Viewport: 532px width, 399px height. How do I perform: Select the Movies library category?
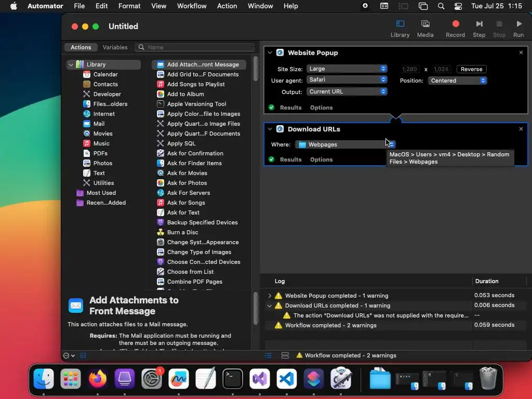coord(103,134)
